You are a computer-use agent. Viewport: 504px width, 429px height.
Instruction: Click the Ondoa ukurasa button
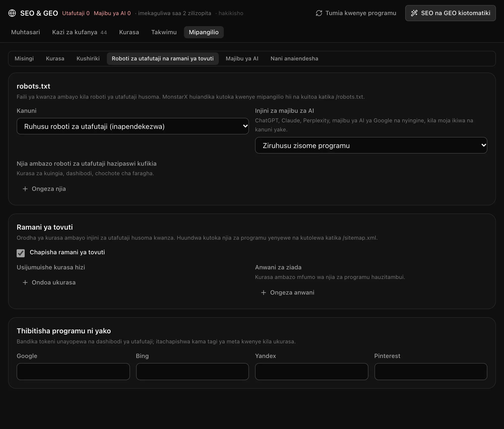pos(49,282)
